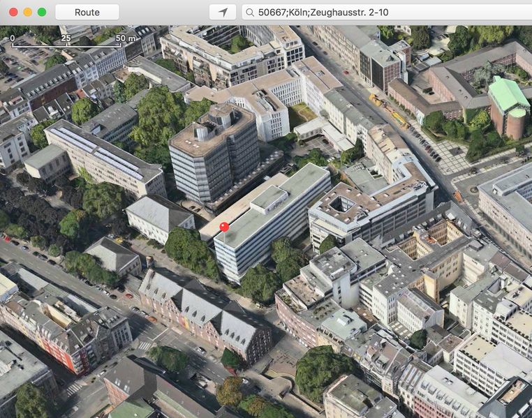Click the 50 m label on the scale

point(124,38)
